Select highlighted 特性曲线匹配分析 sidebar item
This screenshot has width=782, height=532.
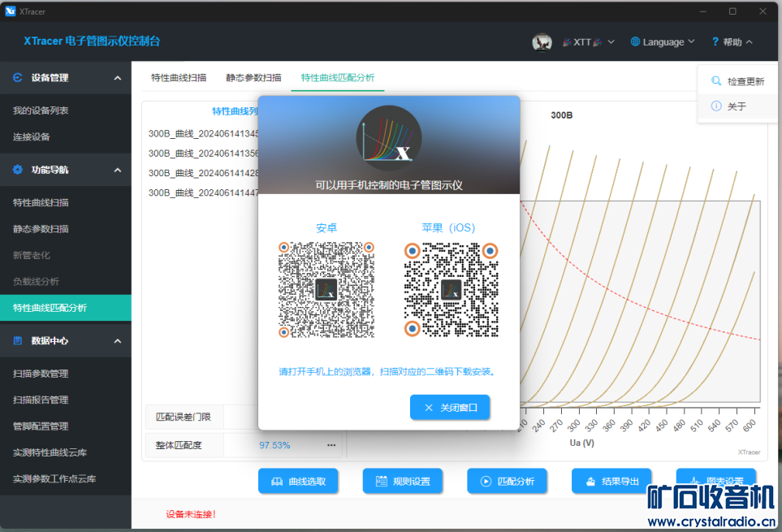click(x=66, y=308)
